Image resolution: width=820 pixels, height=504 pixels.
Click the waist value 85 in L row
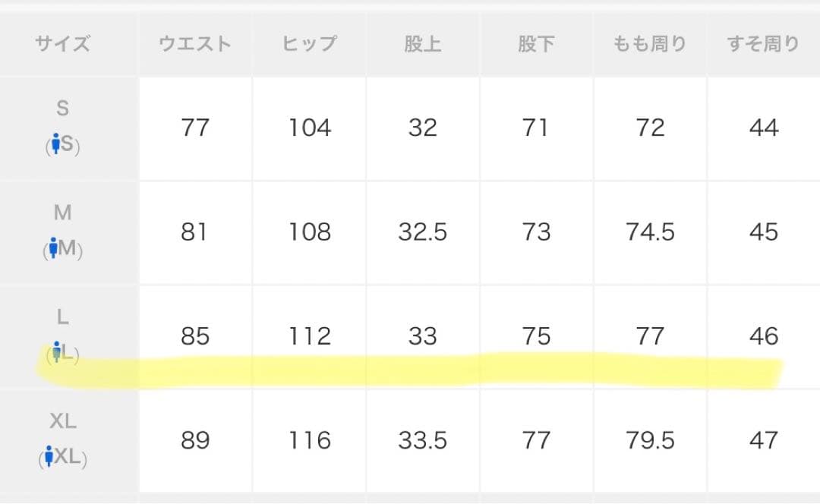click(195, 335)
